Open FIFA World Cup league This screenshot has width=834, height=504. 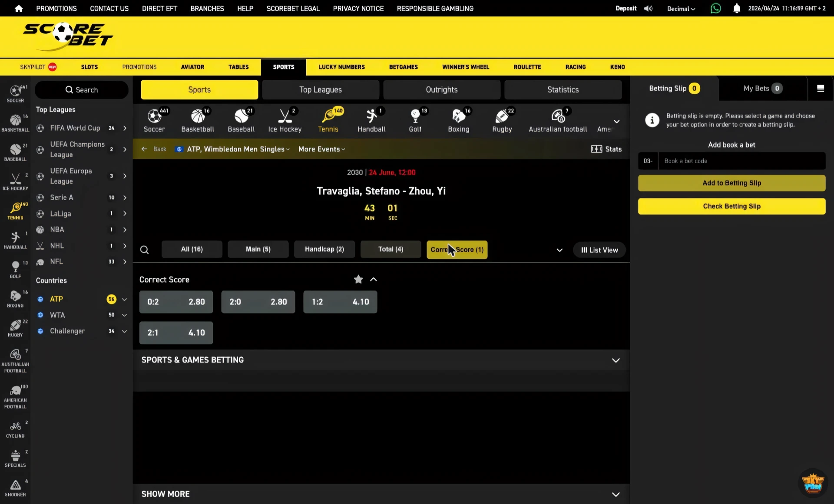click(x=82, y=128)
